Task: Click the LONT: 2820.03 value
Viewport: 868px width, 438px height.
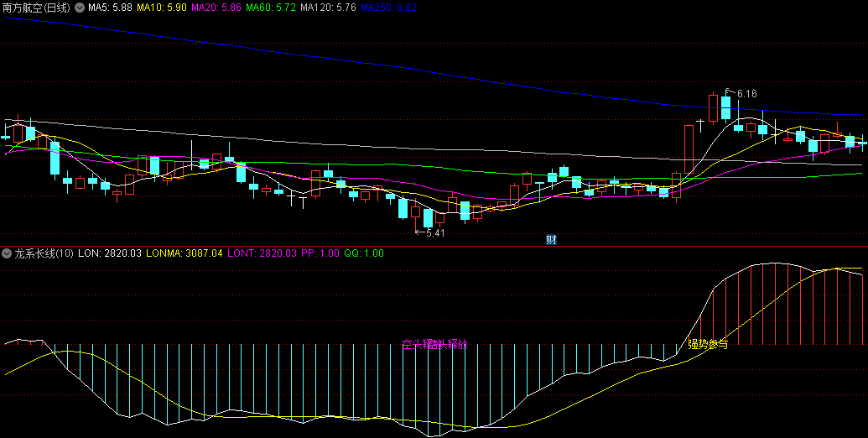Action: tap(262, 253)
